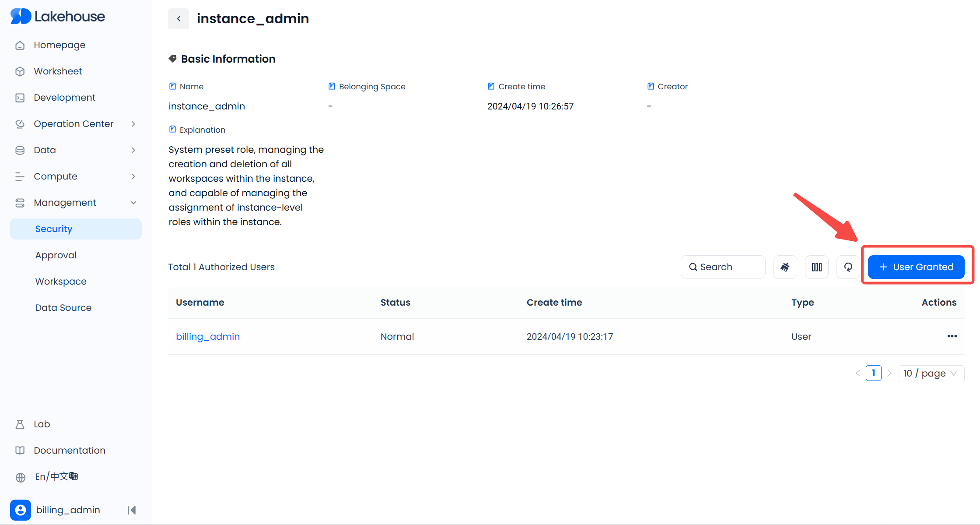Collapse the sidebar with the bottom arrow icon
The width and height of the screenshot is (980, 525).
tap(132, 510)
